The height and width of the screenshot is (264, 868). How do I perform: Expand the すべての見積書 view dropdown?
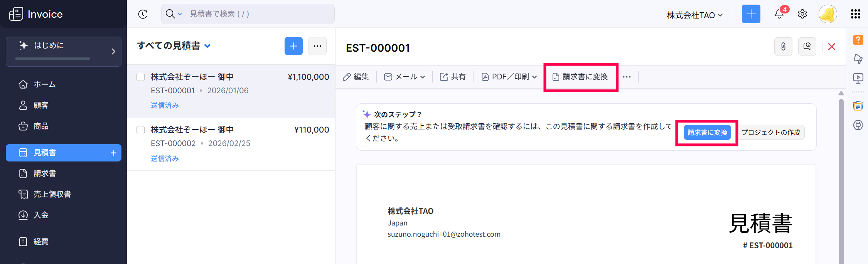(x=207, y=46)
